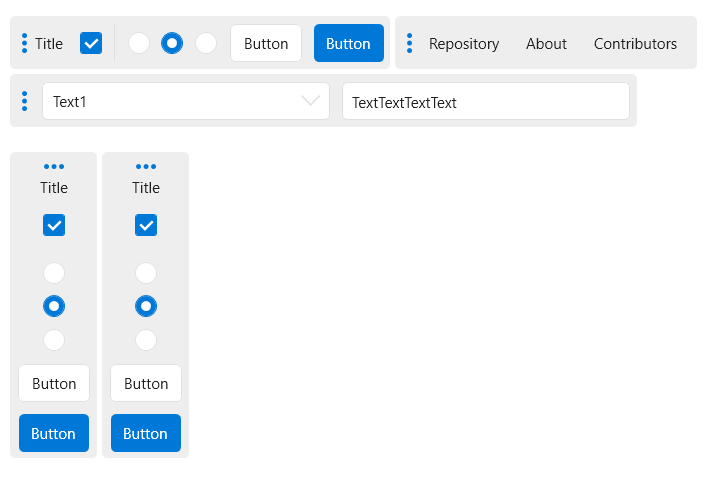The height and width of the screenshot is (486, 710).
Task: Click into the TextTextTextText input field
Action: [486, 101]
